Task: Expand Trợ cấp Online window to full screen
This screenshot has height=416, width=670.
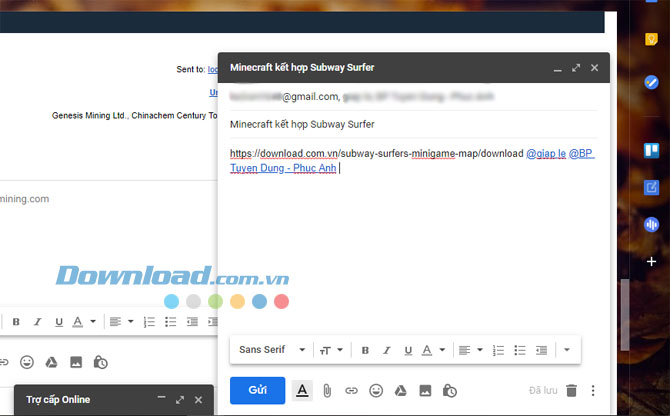Action: pyautogui.click(x=180, y=400)
